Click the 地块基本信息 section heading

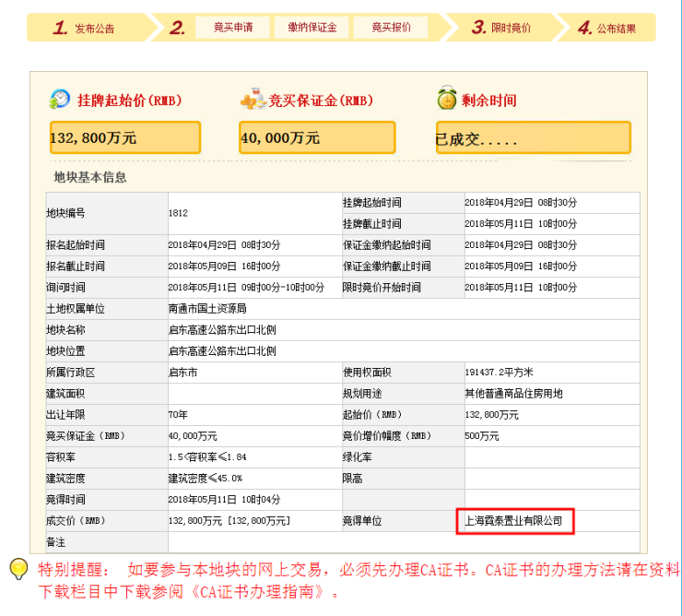(x=89, y=177)
